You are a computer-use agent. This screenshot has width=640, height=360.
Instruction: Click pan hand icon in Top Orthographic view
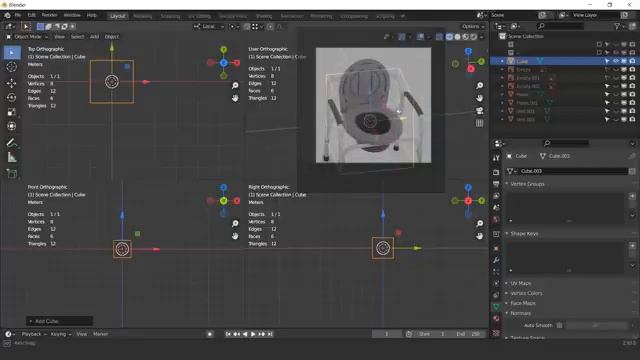(235, 98)
